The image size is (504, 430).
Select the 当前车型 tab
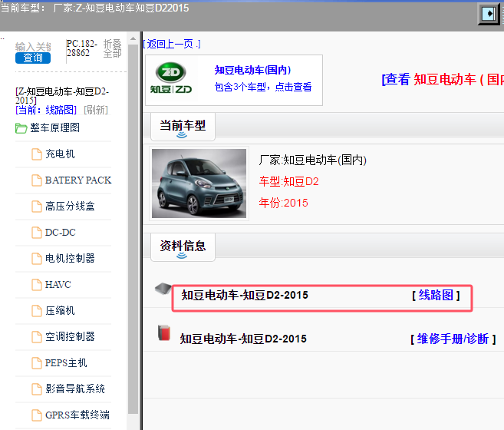point(183,127)
